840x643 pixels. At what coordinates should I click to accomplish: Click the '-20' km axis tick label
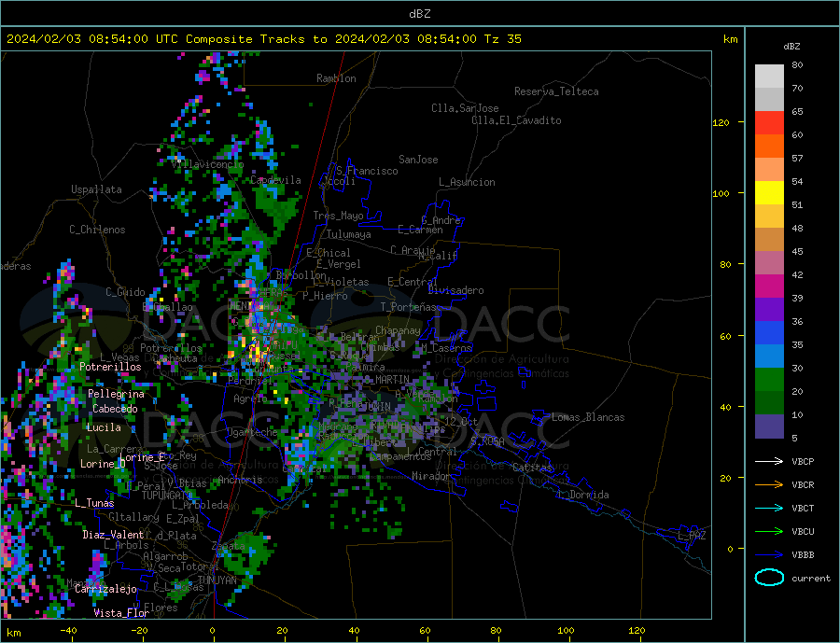(139, 630)
